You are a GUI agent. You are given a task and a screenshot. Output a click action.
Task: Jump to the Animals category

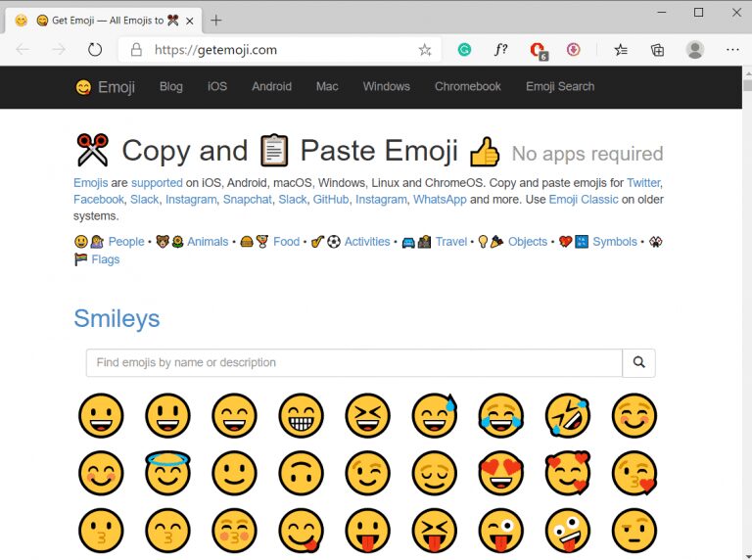tap(208, 242)
